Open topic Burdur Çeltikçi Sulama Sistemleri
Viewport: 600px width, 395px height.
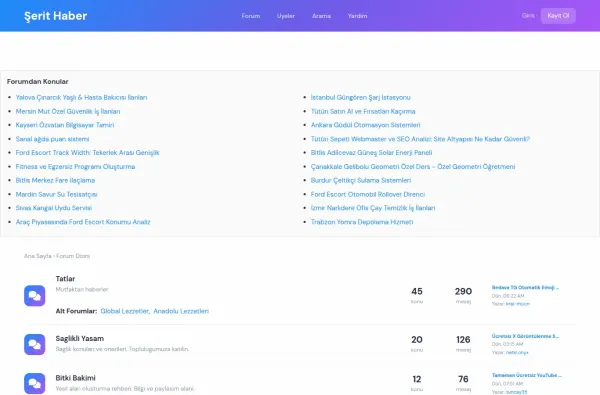coord(360,180)
